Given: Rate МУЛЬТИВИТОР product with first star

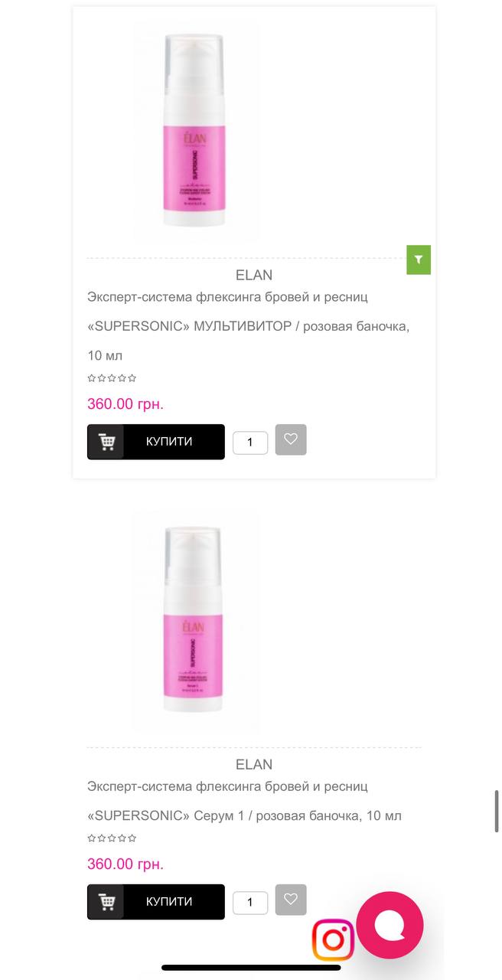Looking at the screenshot, I should coord(92,378).
